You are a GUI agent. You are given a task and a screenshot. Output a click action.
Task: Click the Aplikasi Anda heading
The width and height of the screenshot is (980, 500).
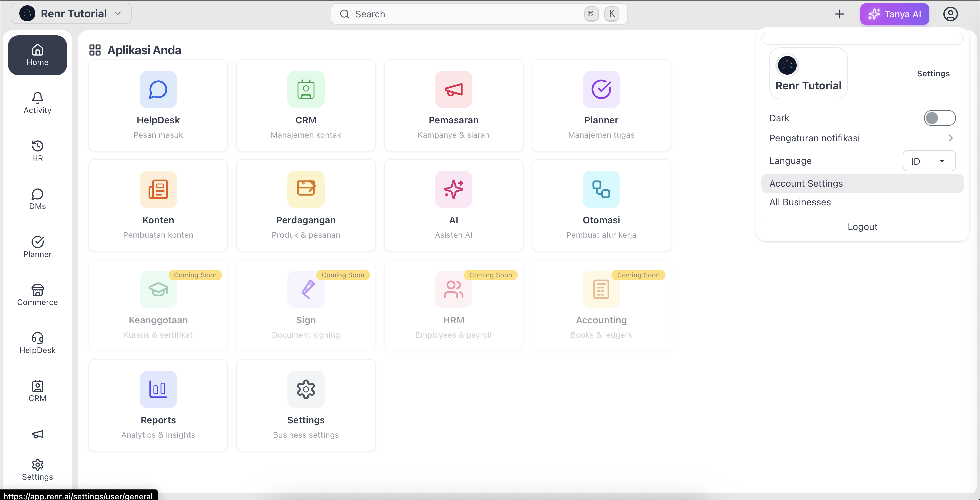coord(144,50)
